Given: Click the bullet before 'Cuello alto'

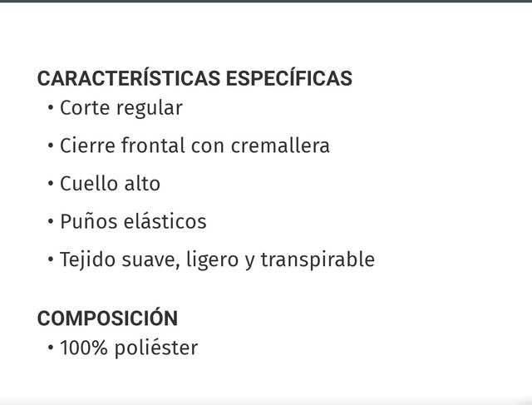Looking at the screenshot, I should click(x=51, y=184).
